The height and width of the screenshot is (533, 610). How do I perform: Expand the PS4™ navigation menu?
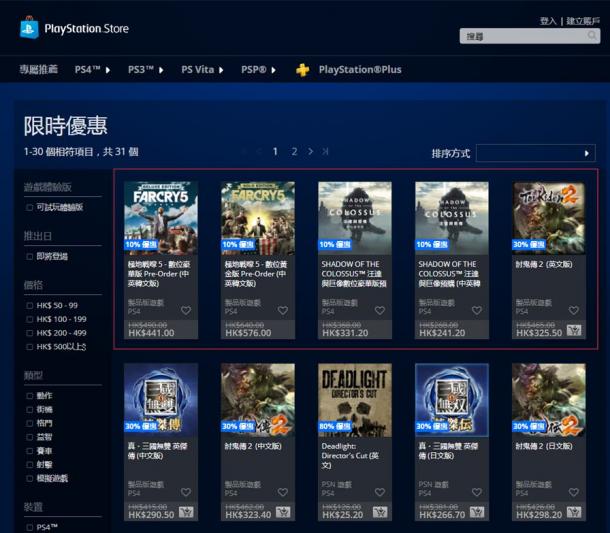click(x=93, y=70)
